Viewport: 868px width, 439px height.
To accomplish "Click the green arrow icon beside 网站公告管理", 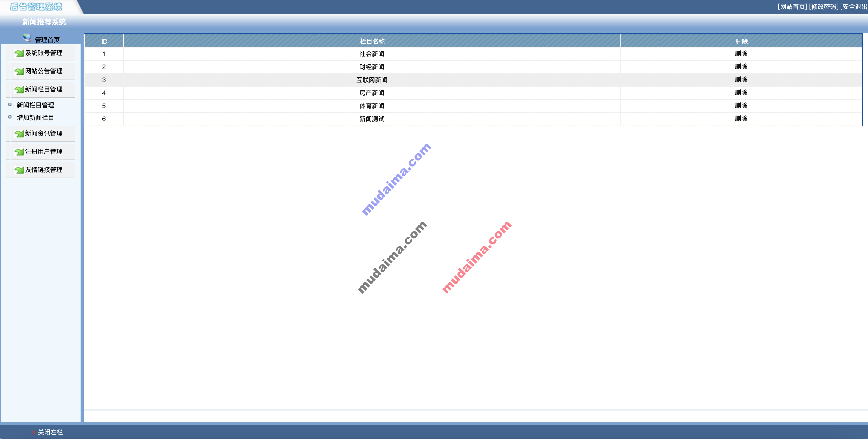I will click(19, 71).
